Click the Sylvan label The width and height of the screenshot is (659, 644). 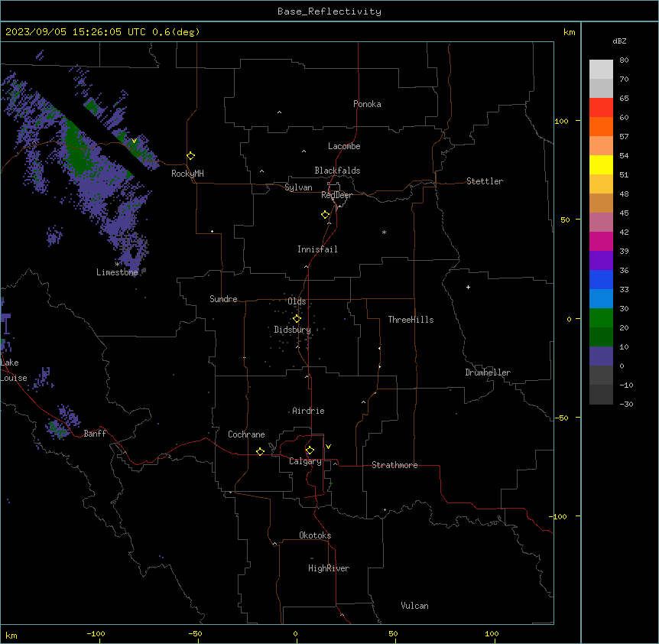point(298,187)
